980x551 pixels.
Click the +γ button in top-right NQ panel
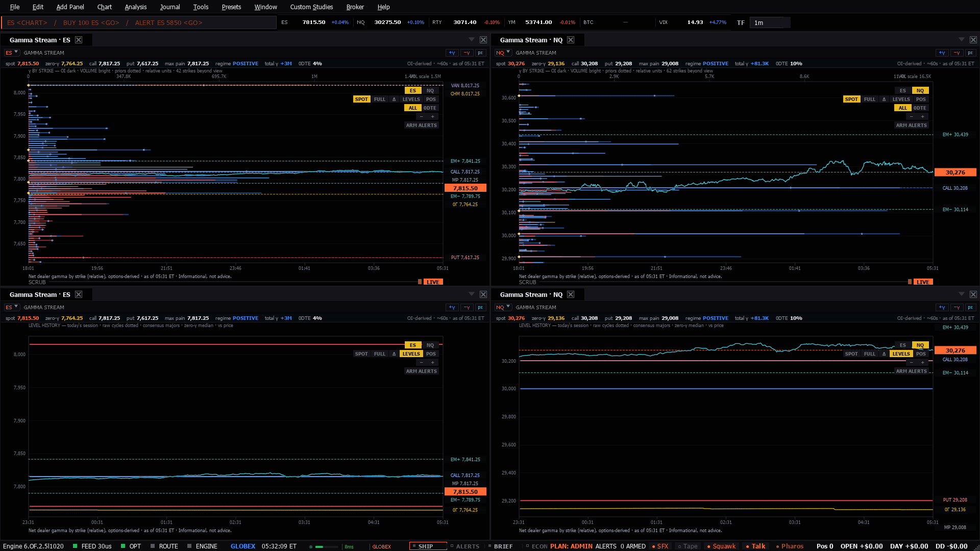tap(942, 53)
